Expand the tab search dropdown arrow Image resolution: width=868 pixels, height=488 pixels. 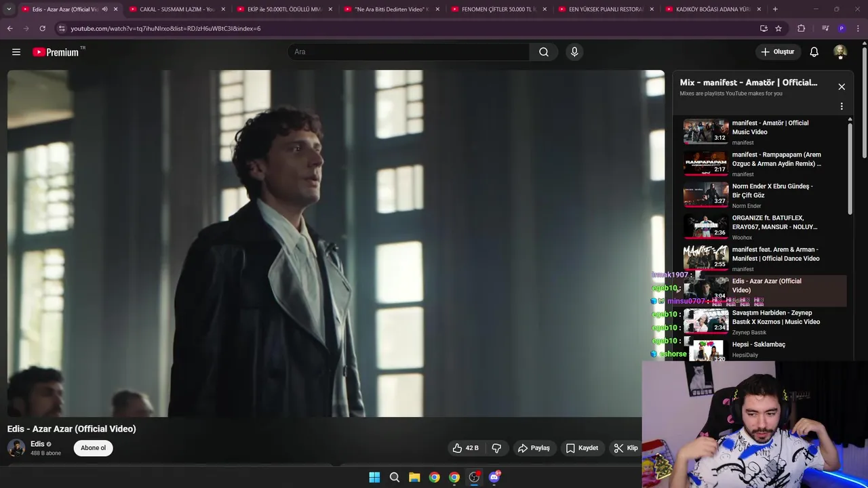click(x=9, y=9)
